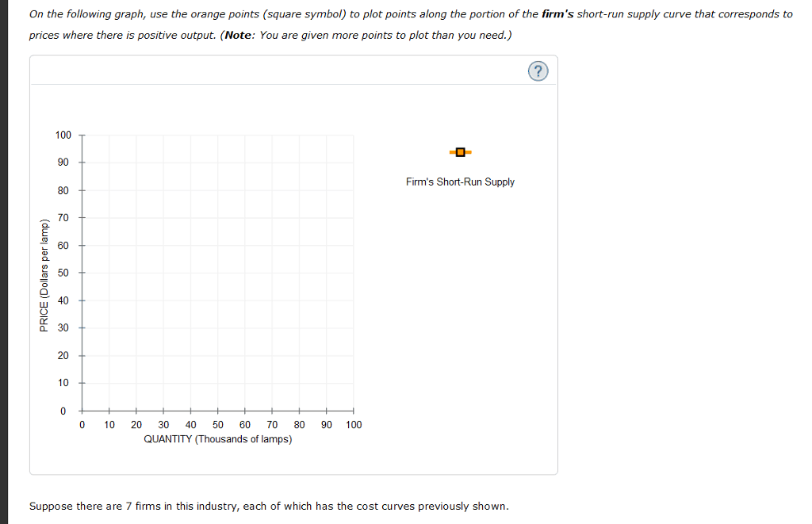Click the 50 tick mark on the quantity axis

[x=217, y=411]
